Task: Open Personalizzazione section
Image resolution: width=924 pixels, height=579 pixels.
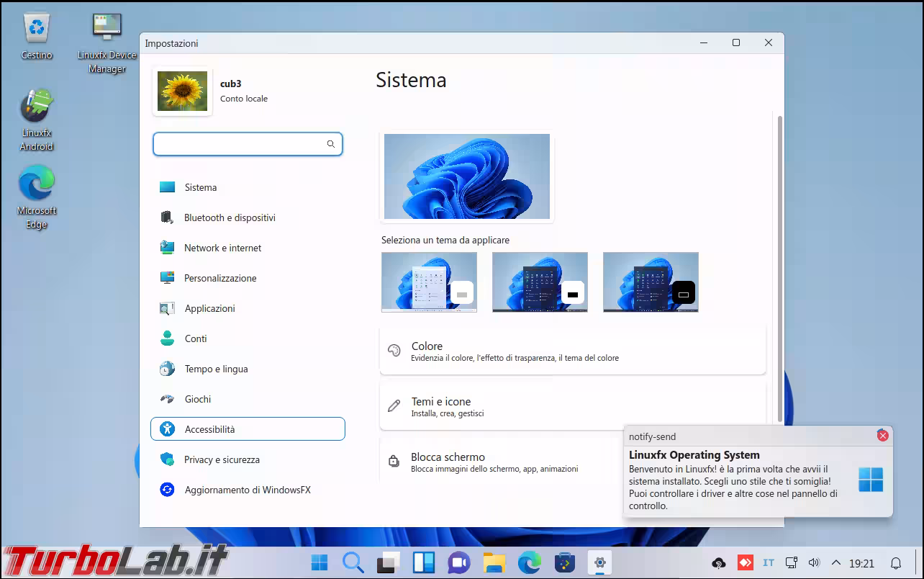Action: tap(219, 278)
